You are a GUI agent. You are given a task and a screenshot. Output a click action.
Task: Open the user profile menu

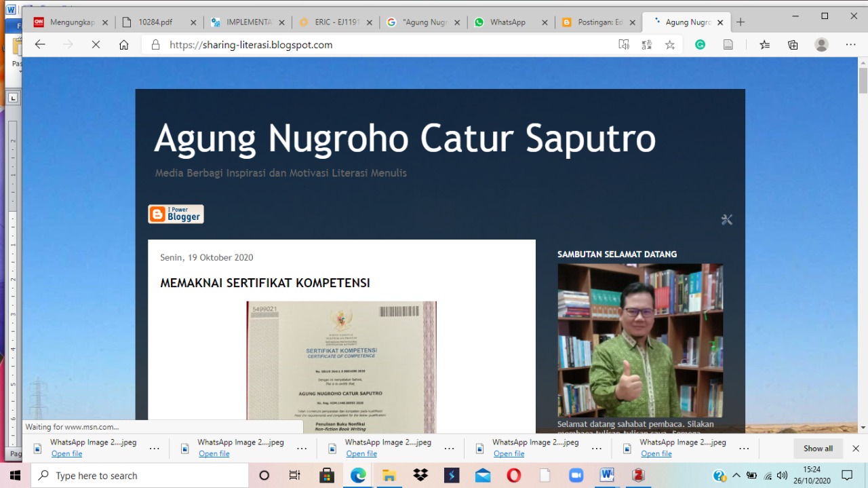(821, 45)
